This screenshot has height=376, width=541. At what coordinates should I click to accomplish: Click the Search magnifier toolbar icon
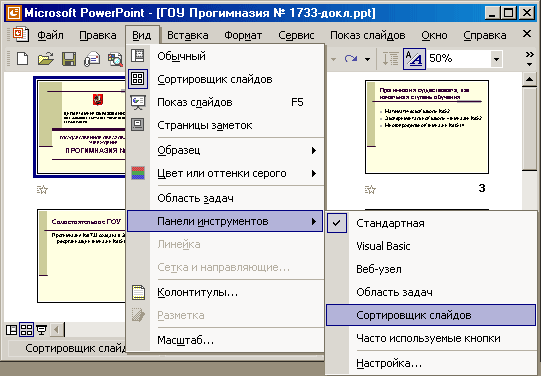(115, 59)
